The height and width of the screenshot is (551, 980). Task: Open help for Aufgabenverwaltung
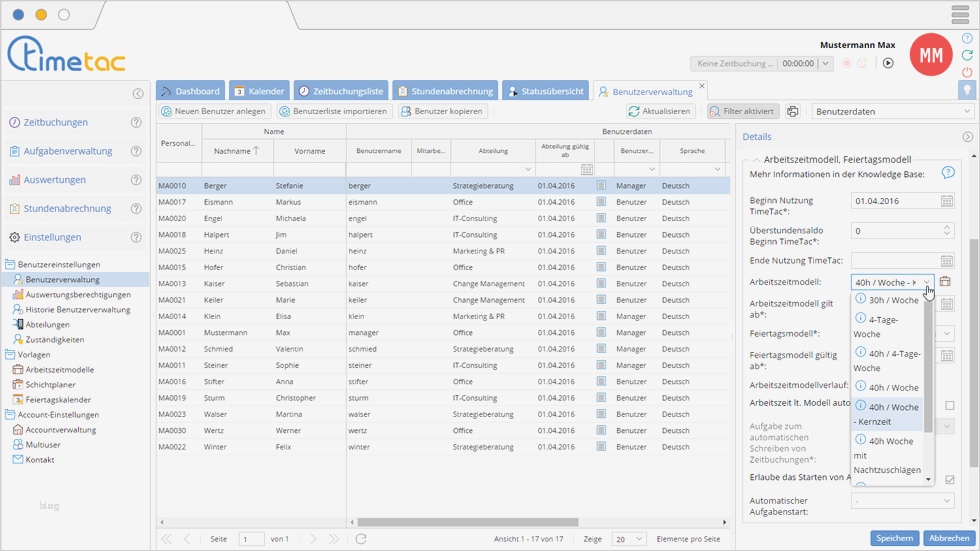[136, 151]
